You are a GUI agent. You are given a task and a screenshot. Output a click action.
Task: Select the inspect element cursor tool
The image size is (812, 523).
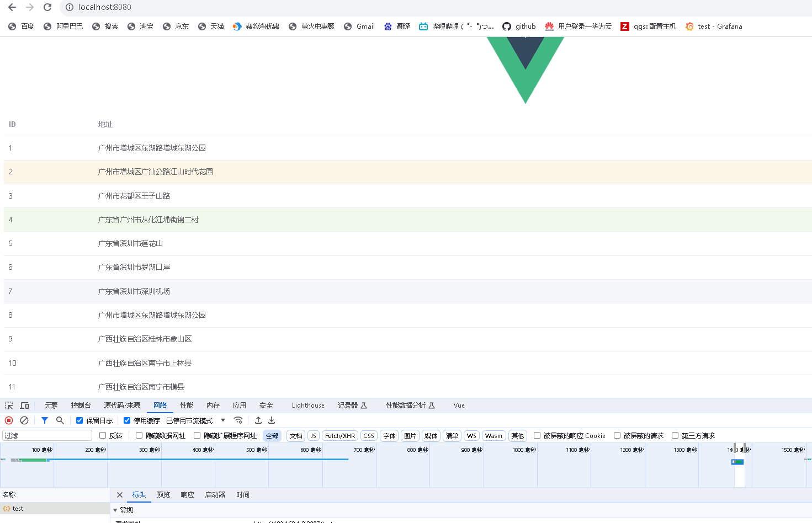coord(8,405)
